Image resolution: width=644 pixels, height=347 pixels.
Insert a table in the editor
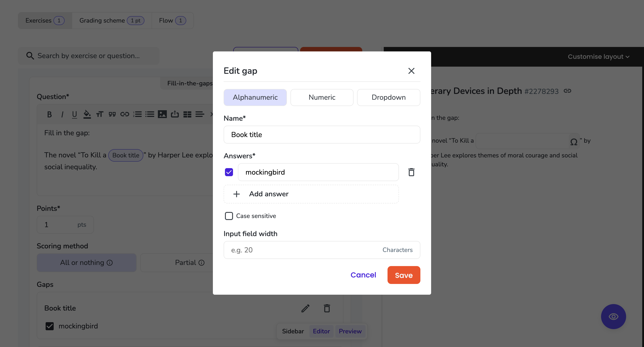tap(187, 114)
